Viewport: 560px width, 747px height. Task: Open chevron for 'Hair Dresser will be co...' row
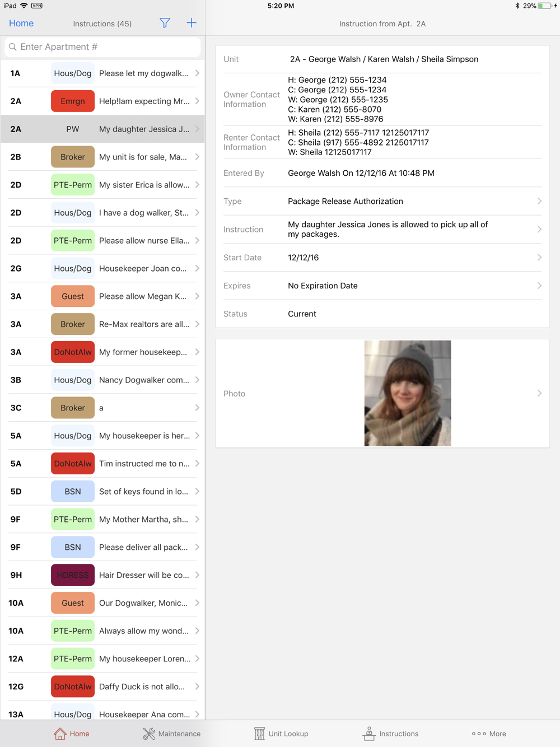click(197, 575)
